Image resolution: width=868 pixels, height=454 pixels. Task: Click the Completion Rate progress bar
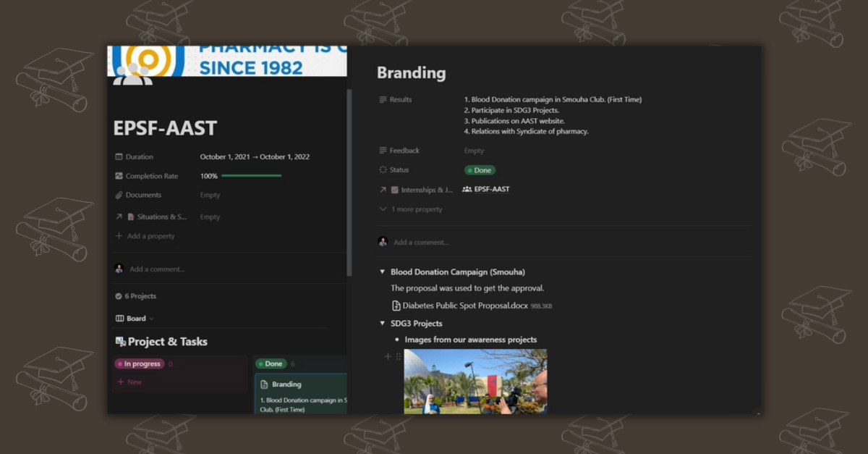(251, 176)
